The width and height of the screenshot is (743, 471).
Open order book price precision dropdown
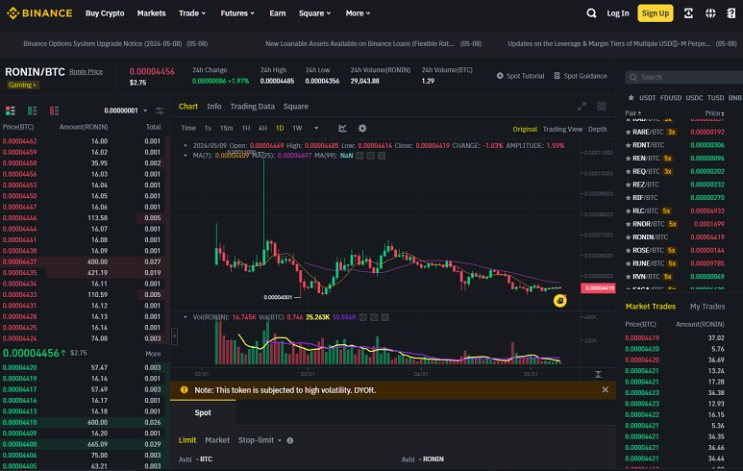point(126,111)
